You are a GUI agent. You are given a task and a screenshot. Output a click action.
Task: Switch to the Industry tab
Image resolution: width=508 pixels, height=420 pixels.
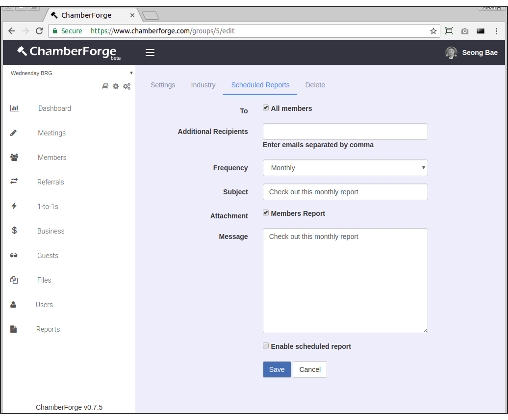pos(203,85)
